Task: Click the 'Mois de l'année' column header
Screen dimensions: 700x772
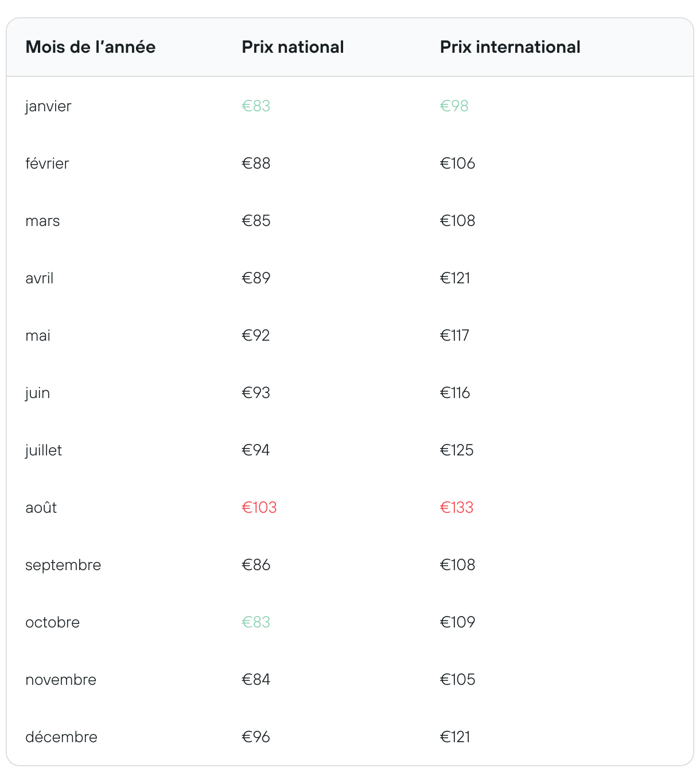Action: pyautogui.click(x=91, y=47)
